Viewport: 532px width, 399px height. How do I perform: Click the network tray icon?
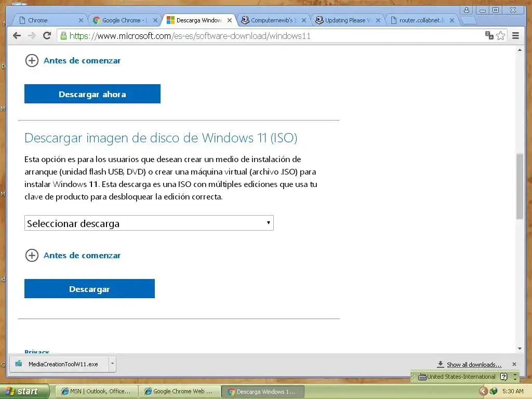point(494,392)
